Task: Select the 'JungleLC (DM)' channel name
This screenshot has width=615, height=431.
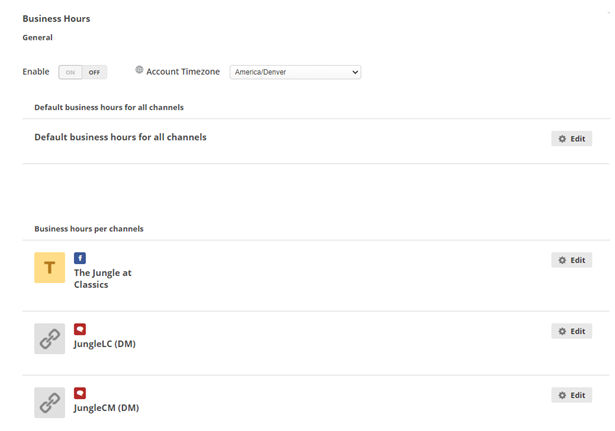Action: click(105, 344)
